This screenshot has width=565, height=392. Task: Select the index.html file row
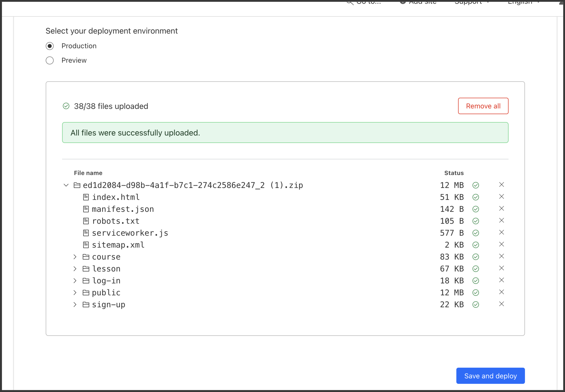[116, 197]
